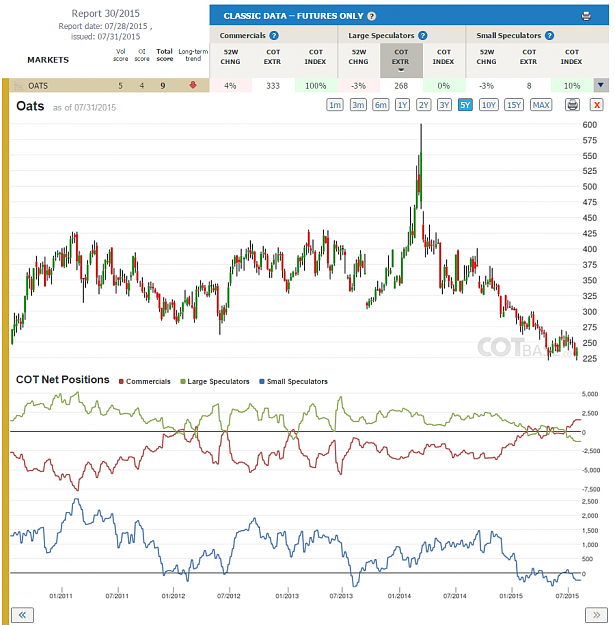
Task: Select the MAX time range
Action: tap(541, 105)
